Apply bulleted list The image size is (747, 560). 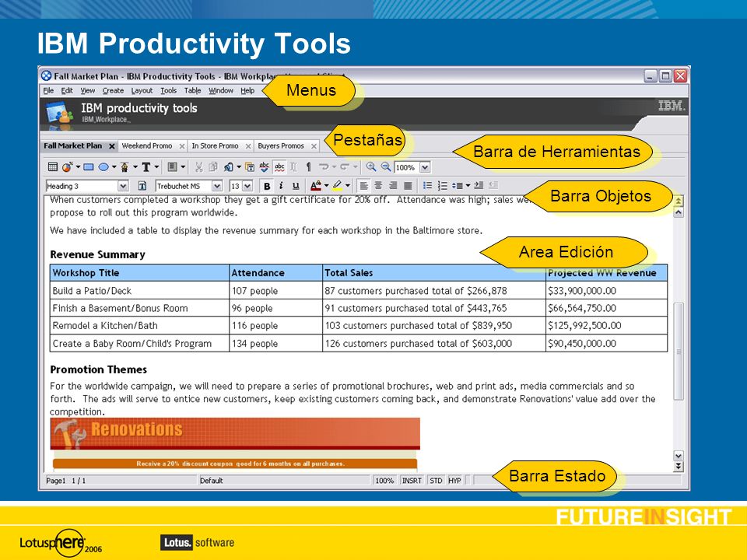[428, 186]
